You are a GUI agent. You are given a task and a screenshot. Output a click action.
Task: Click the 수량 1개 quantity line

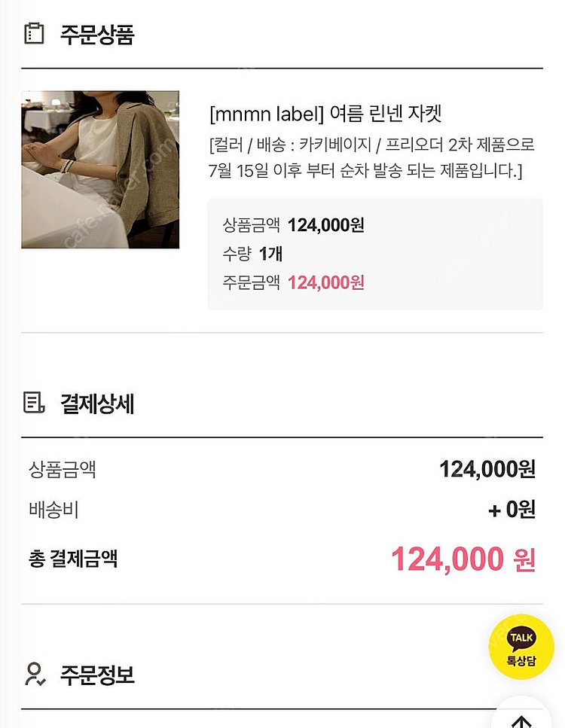click(x=252, y=254)
